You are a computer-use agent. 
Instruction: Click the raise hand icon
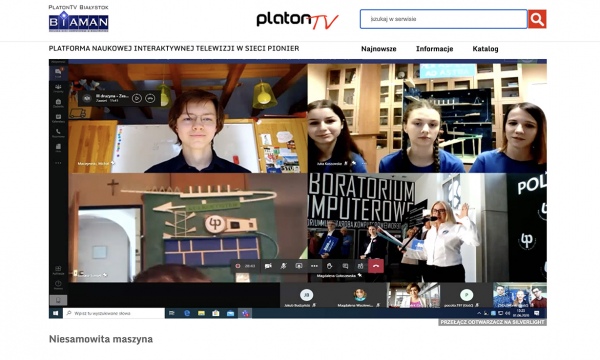click(329, 266)
